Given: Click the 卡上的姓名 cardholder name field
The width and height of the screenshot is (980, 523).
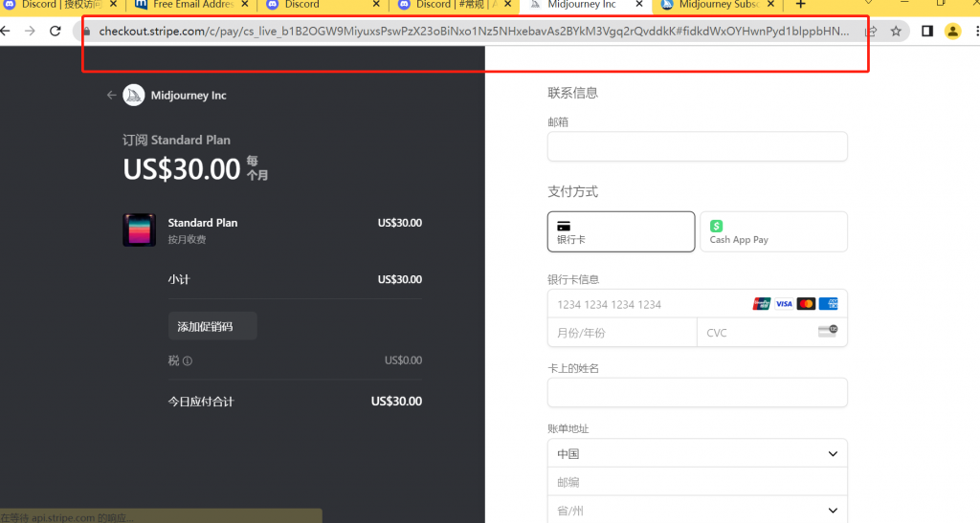Looking at the screenshot, I should click(698, 393).
